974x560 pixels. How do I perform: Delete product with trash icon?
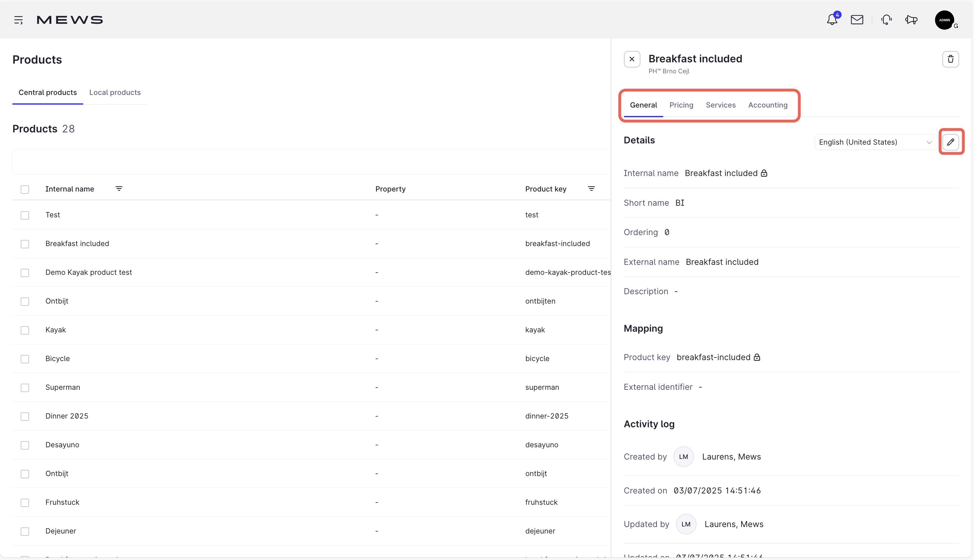(x=950, y=59)
